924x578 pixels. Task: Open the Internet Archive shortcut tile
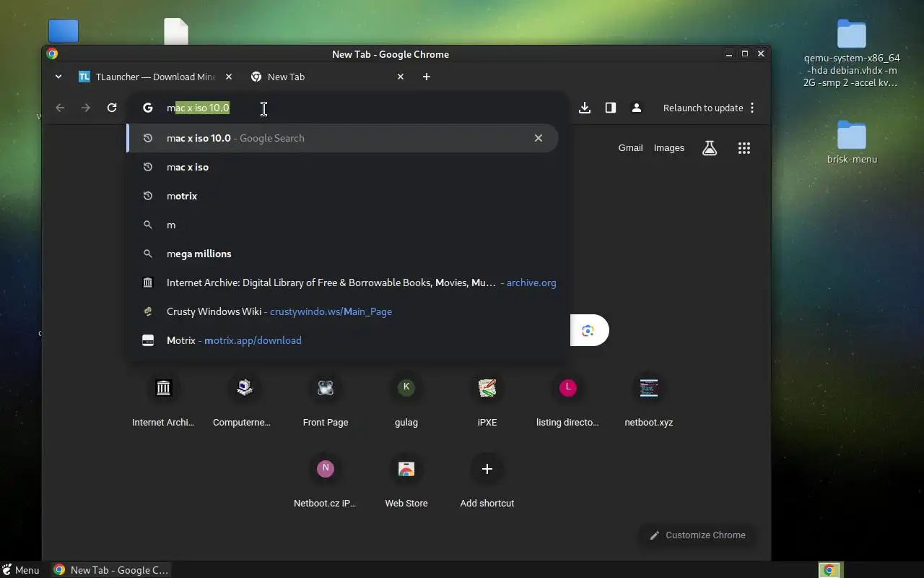point(163,400)
